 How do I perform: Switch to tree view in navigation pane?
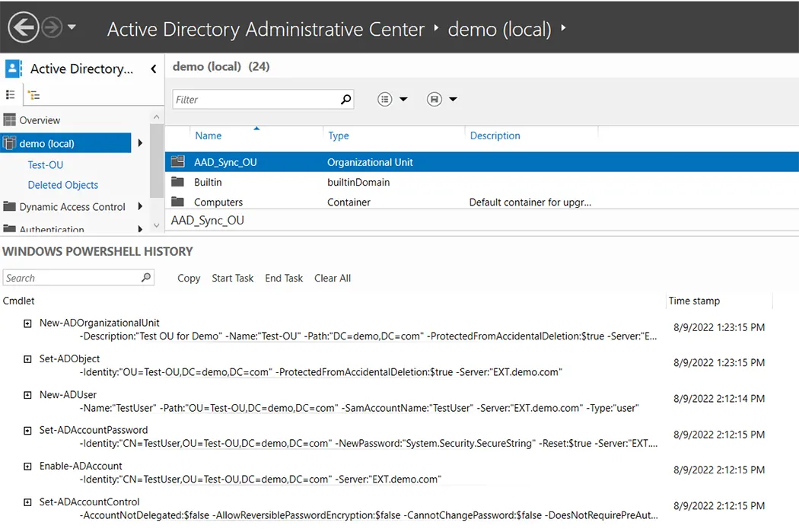click(33, 95)
